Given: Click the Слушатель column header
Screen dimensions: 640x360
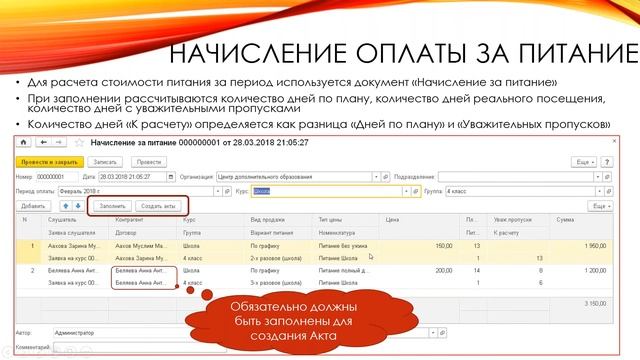Looking at the screenshot, I should click(62, 220).
